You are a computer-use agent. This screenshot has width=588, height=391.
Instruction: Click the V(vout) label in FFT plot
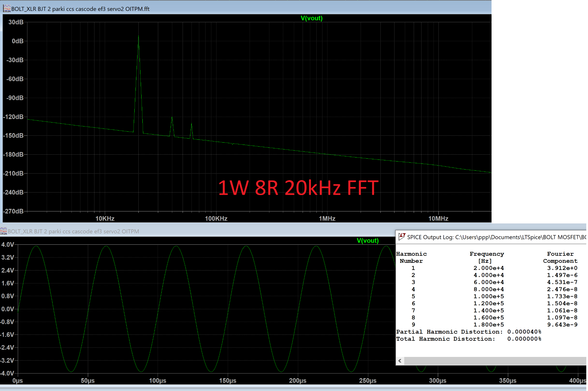click(x=312, y=18)
